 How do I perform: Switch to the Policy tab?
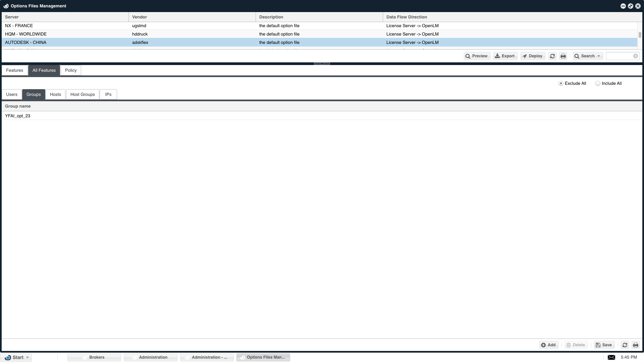click(x=71, y=70)
